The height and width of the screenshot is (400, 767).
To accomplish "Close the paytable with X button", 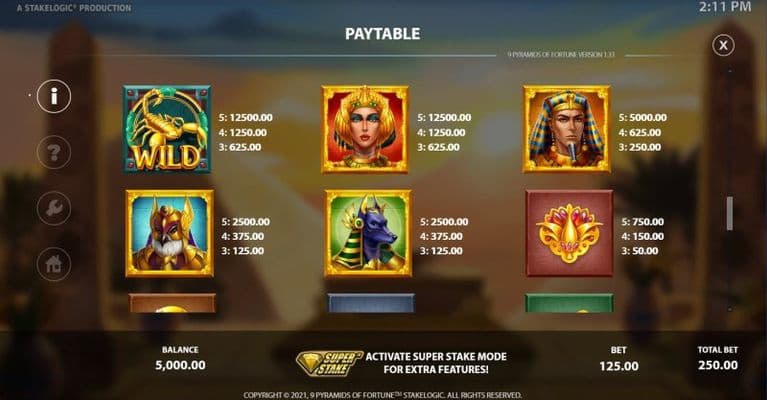I will point(723,45).
